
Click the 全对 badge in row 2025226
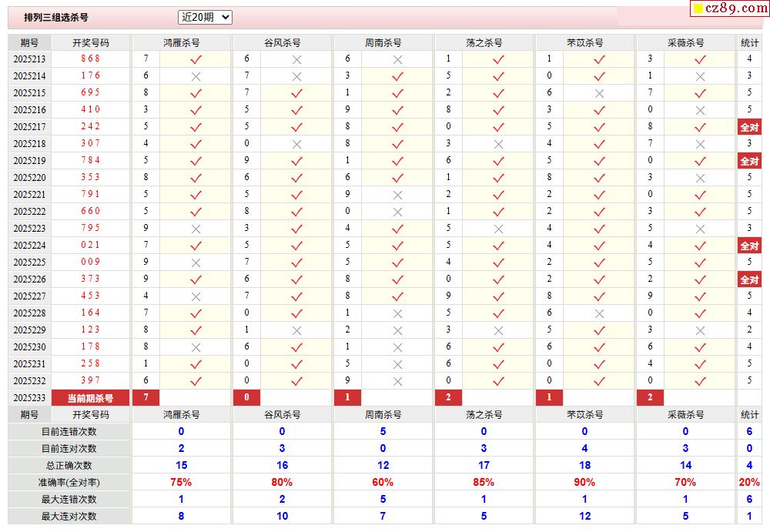pos(749,279)
